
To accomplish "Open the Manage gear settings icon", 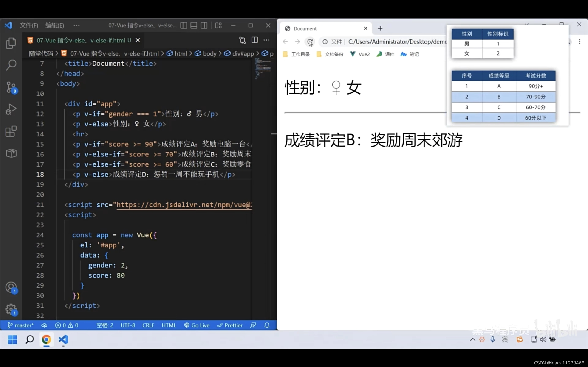I will click(11, 309).
